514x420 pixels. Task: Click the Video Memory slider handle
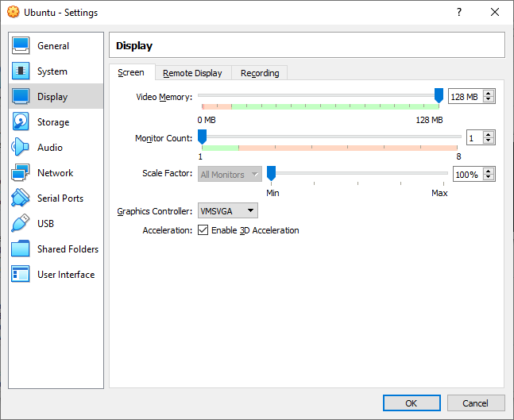click(x=439, y=95)
